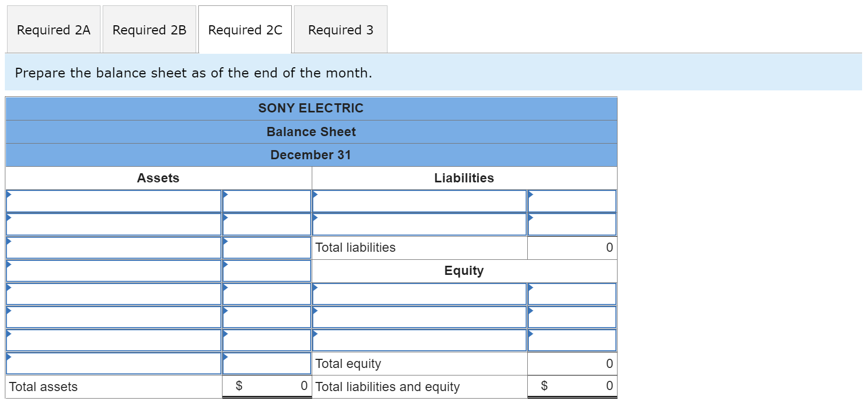Click the dropdown triangle in the first Equity row
868x404 pixels.
pyautogui.click(x=316, y=288)
